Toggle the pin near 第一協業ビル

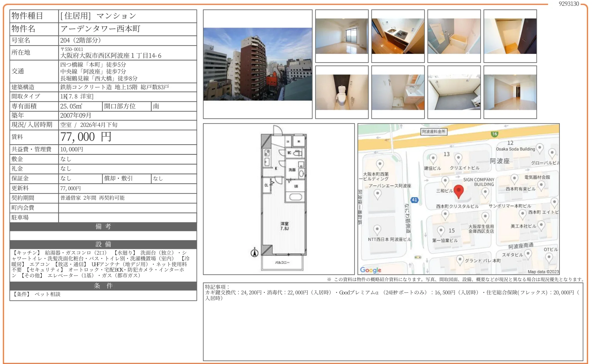pyautogui.click(x=441, y=230)
